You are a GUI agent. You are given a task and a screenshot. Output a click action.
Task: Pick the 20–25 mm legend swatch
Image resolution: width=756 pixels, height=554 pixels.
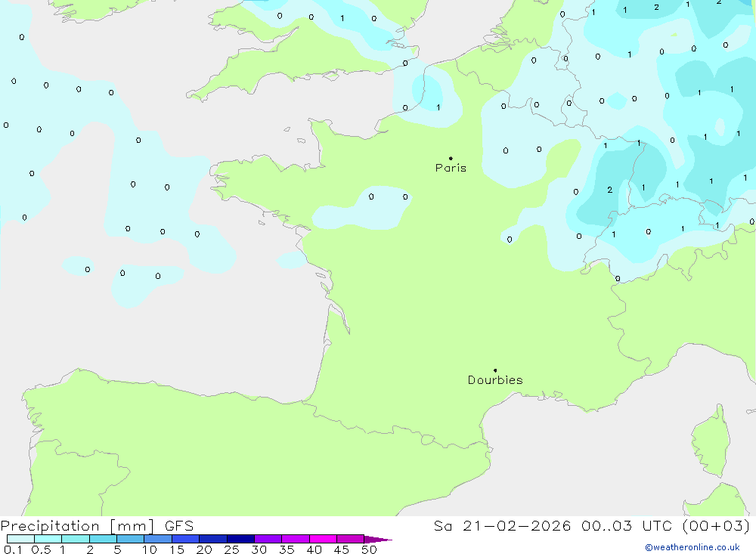213,539
